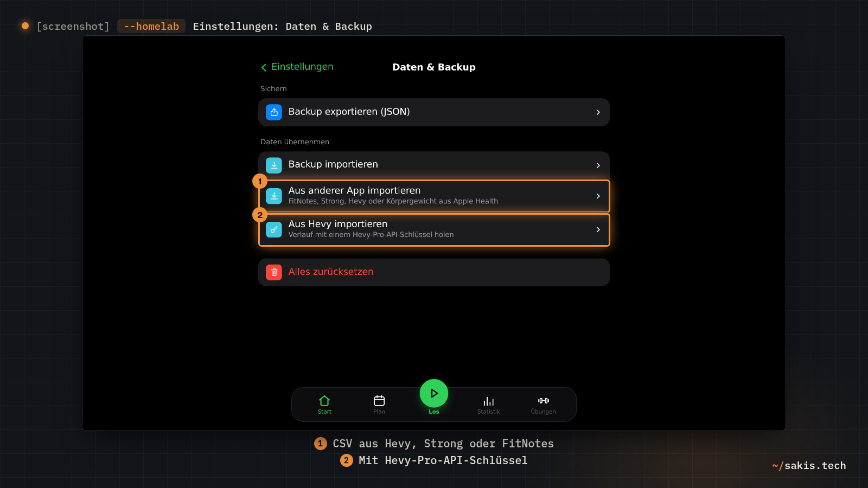This screenshot has width=868, height=488.
Task: Expand chevron on Backup exportieren (JSON) row
Action: [598, 112]
